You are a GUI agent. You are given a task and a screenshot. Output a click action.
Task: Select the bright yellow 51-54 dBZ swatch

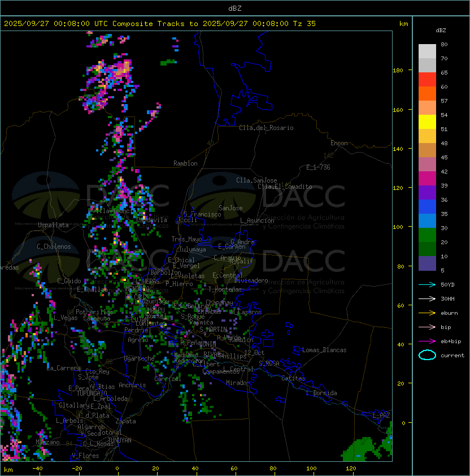pos(427,122)
